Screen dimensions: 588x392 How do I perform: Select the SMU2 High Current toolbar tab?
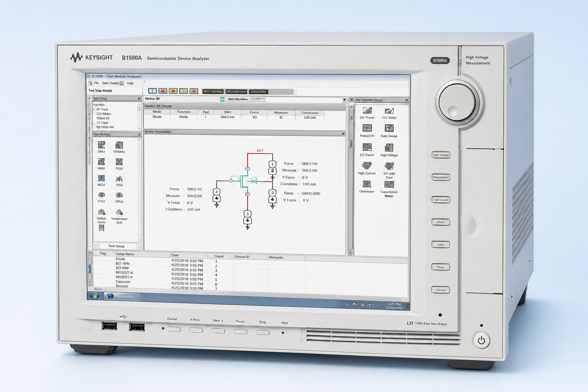236,91
